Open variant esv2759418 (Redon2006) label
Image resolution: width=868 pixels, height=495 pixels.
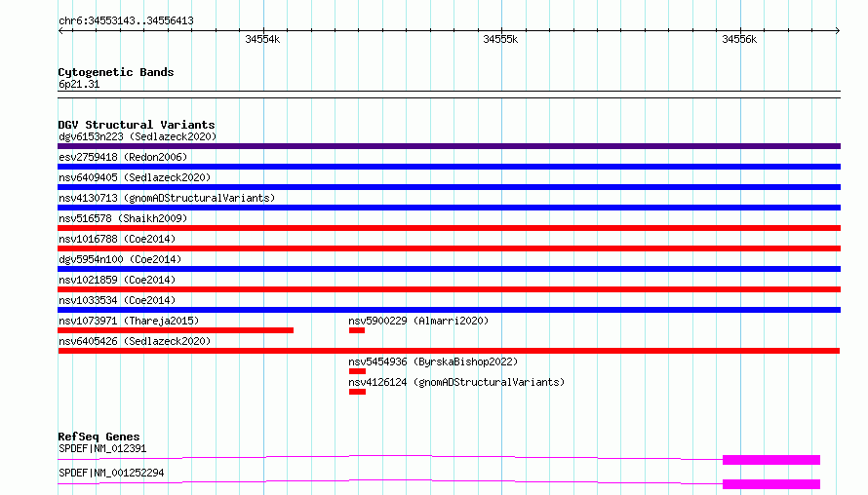point(123,157)
